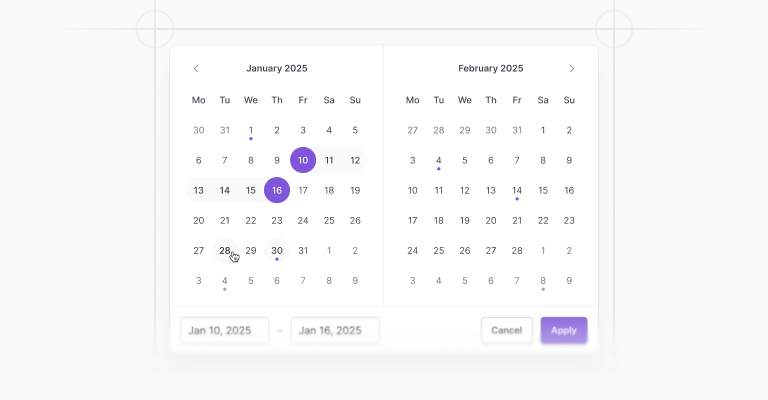Image resolution: width=768 pixels, height=400 pixels.
Task: Choose January 5 in the calendar
Action: (x=355, y=130)
